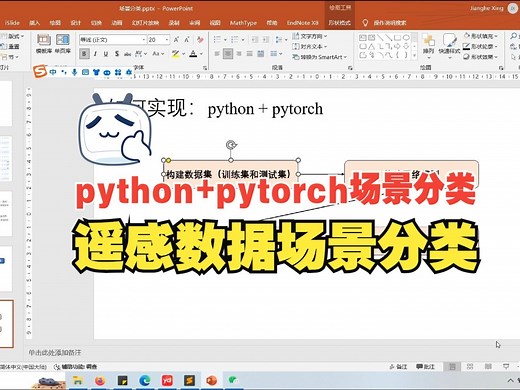This screenshot has height=390, width=520.
Task: Click iSlide single-page library icon
Action: tap(63, 44)
